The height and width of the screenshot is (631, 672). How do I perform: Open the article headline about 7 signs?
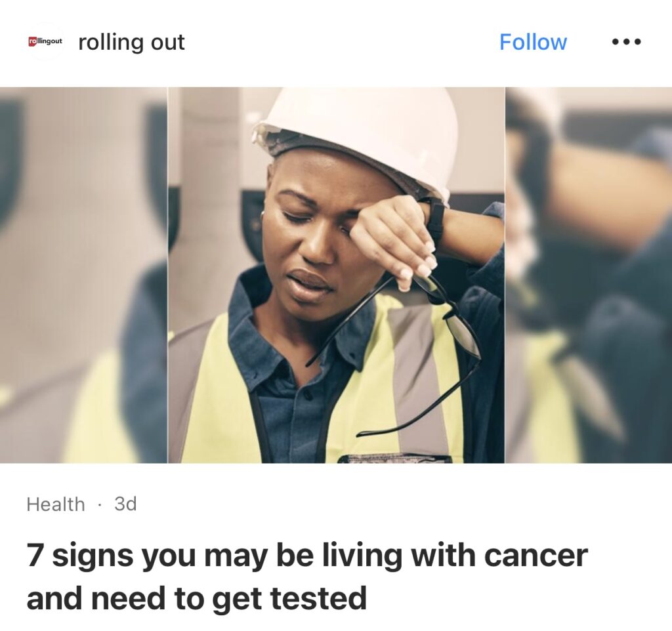pos(307,577)
